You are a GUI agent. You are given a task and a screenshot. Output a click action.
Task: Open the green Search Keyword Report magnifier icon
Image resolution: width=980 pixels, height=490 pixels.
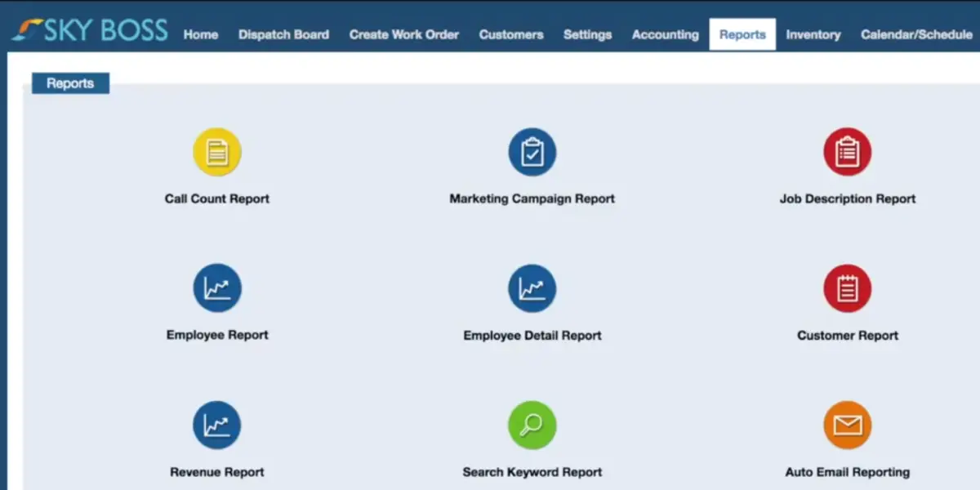coord(532,425)
